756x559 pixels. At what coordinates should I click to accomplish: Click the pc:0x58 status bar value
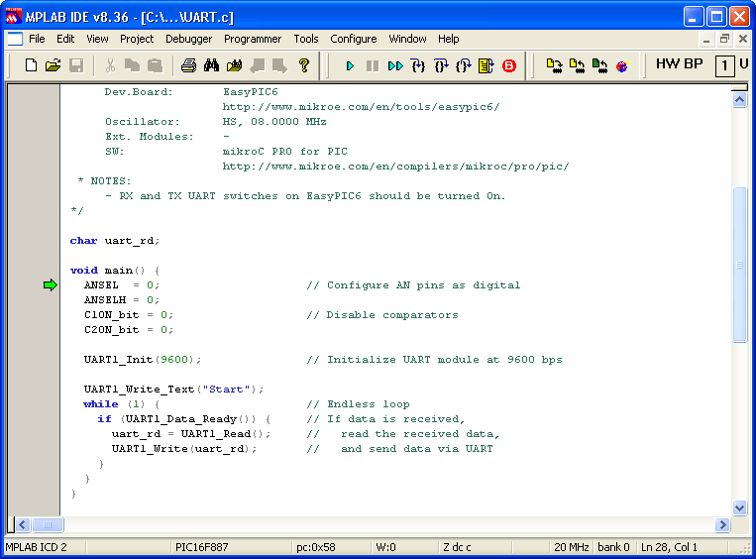316,547
